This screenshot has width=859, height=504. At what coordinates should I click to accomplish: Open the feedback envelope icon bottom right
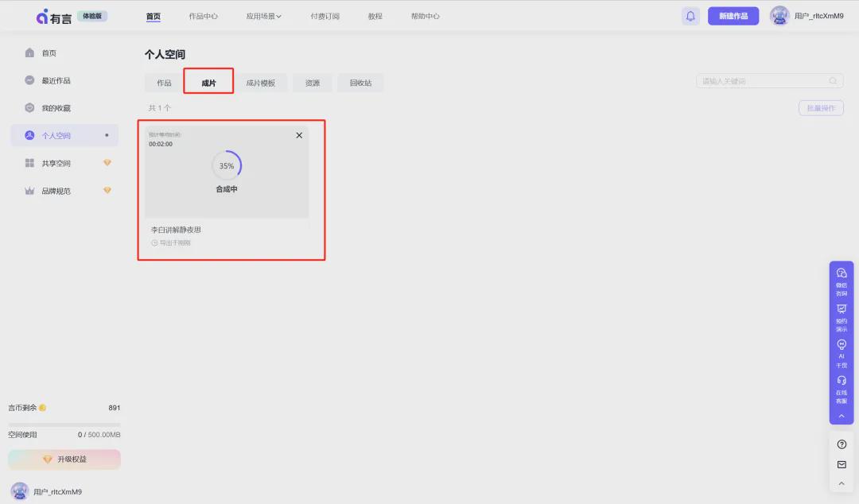(x=841, y=464)
